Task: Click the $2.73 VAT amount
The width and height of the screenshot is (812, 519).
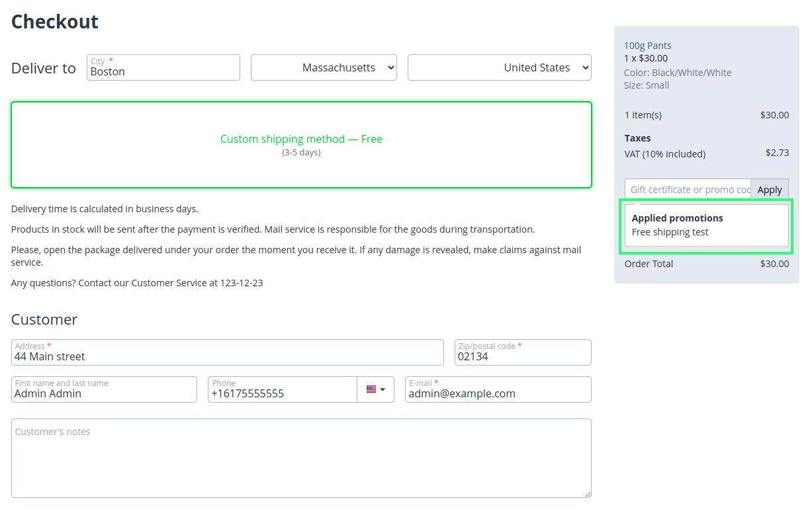Action: [778, 153]
